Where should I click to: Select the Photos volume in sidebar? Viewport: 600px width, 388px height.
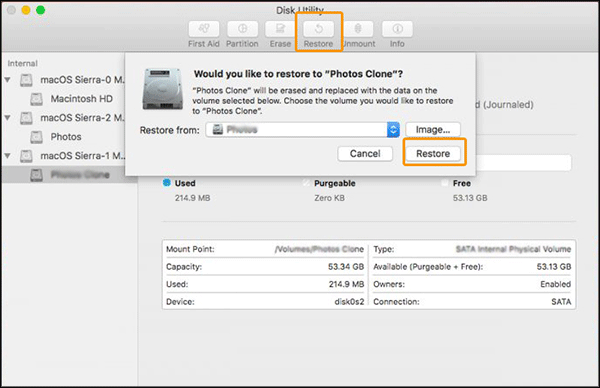(x=66, y=137)
